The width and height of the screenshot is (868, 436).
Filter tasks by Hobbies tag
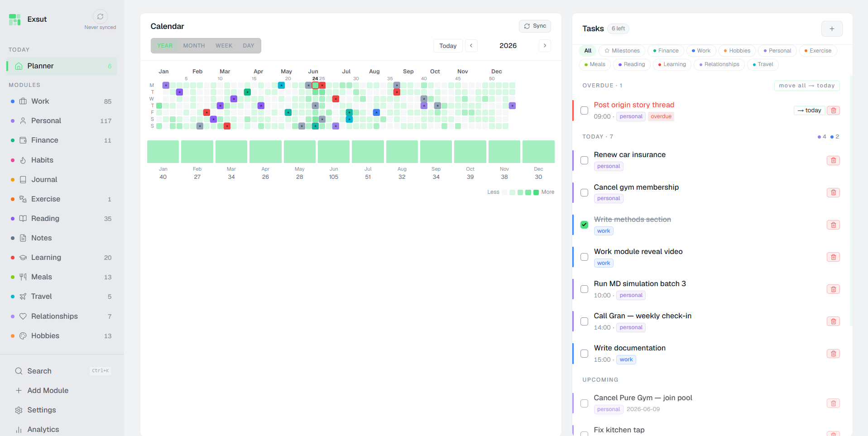point(737,51)
